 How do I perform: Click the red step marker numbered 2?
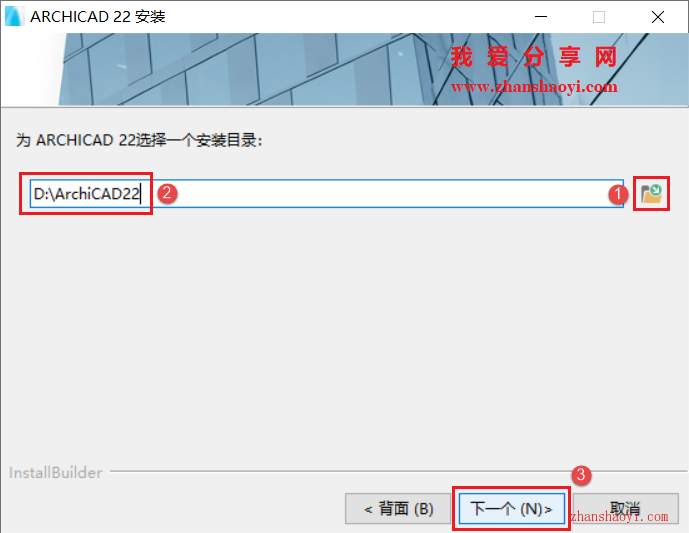click(167, 193)
